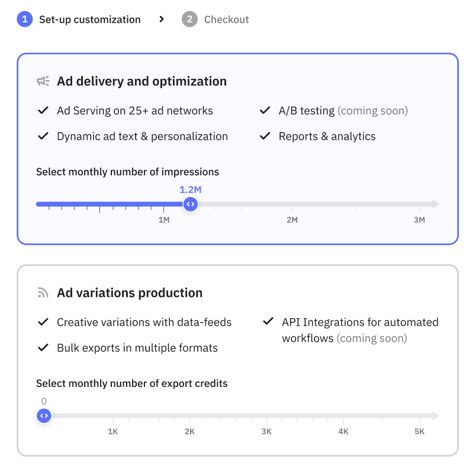Screen dimensions: 476x474
Task: Go to the Checkout step
Action: (x=227, y=20)
